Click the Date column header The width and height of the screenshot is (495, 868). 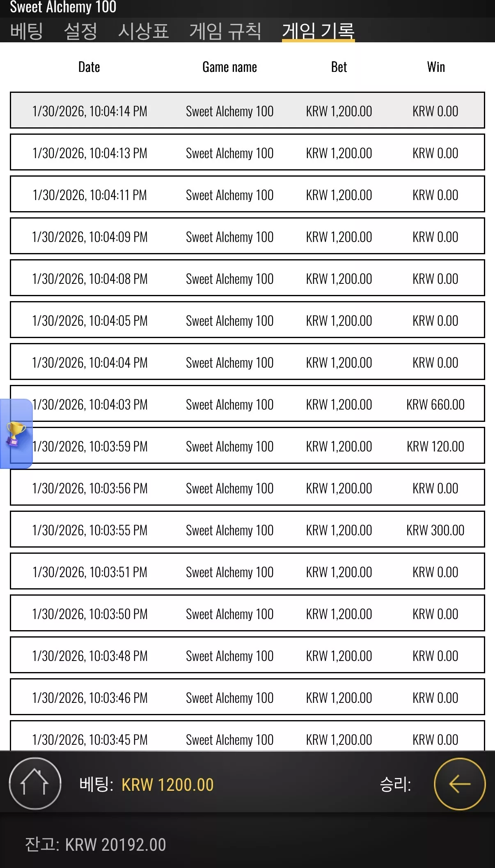[89, 67]
